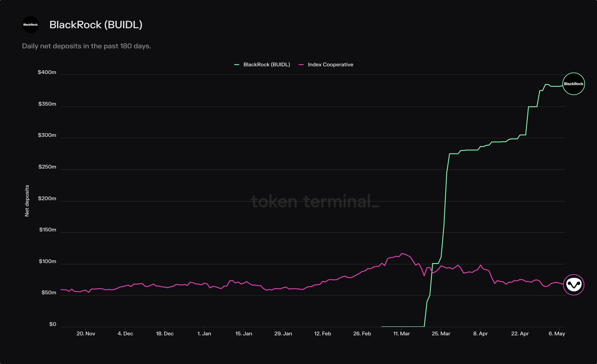This screenshot has height=364, width=597.
Task: Click the green BlackRock legend color marker
Action: click(237, 65)
